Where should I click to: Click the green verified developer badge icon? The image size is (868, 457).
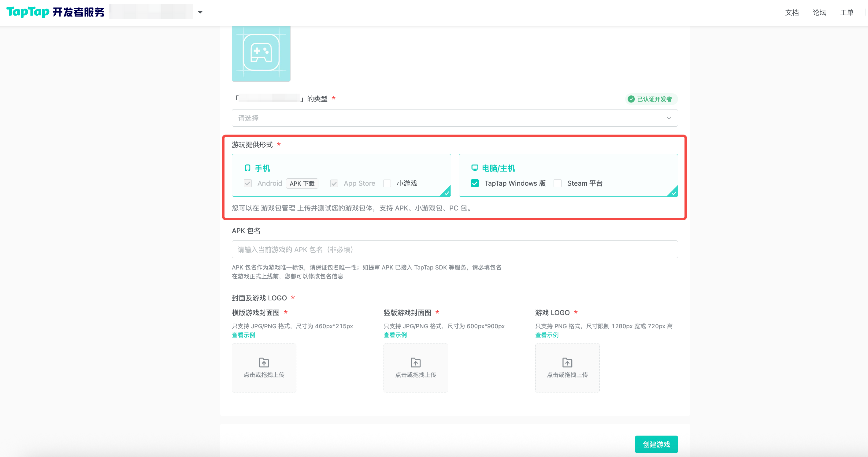click(631, 99)
